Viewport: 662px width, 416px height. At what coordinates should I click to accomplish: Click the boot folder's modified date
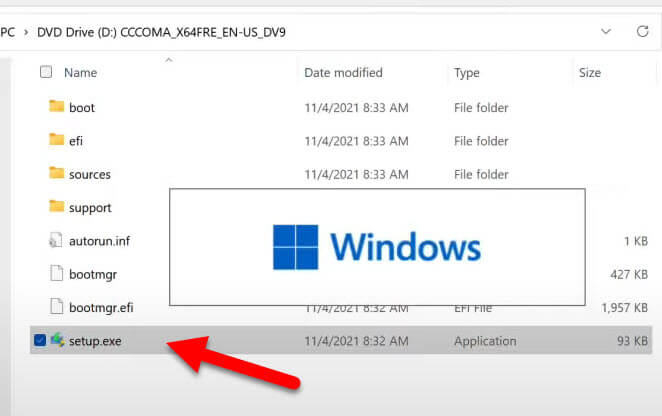point(356,108)
